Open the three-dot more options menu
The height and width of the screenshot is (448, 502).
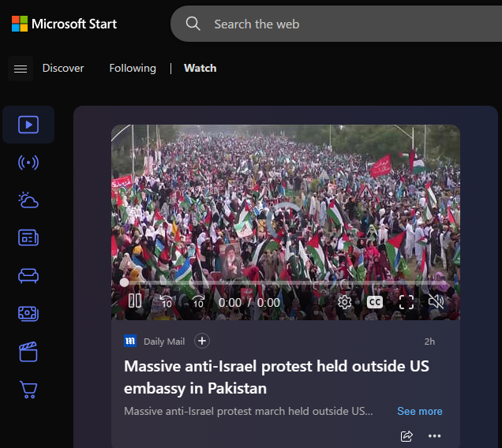click(434, 436)
